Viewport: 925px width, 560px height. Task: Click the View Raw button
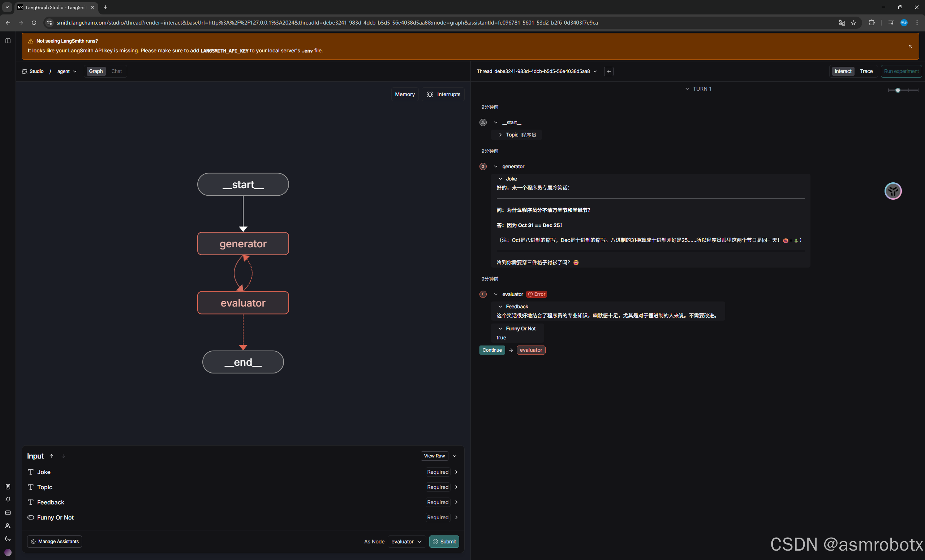pos(434,456)
